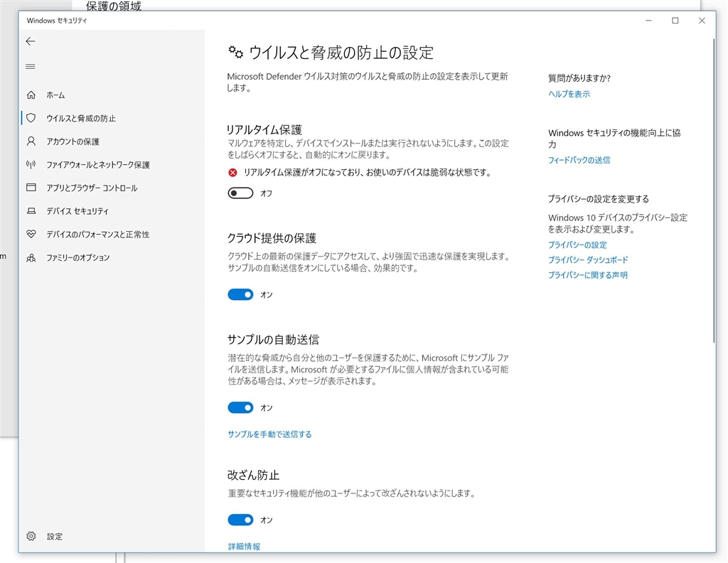
Task: Click the 保護の領域 text in the background window
Action: [113, 6]
